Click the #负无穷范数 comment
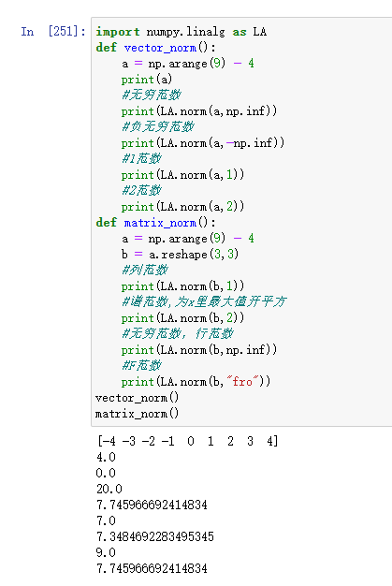Screen dimensions: 392x586 tap(157, 126)
